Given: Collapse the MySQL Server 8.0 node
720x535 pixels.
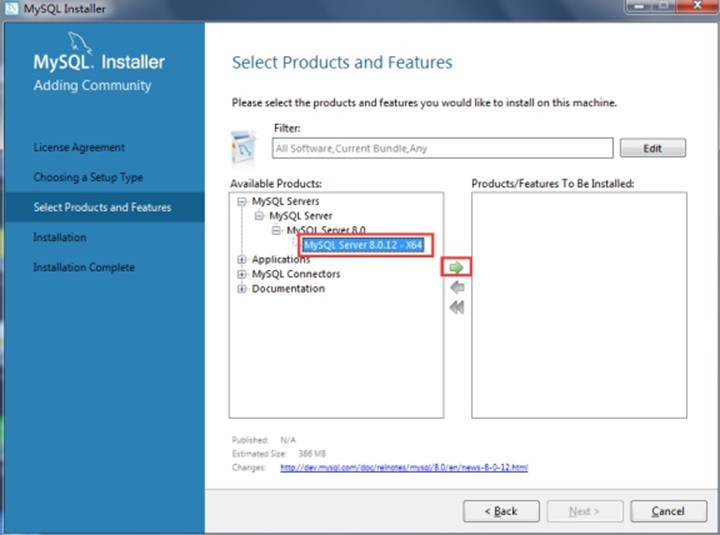Looking at the screenshot, I should (277, 230).
